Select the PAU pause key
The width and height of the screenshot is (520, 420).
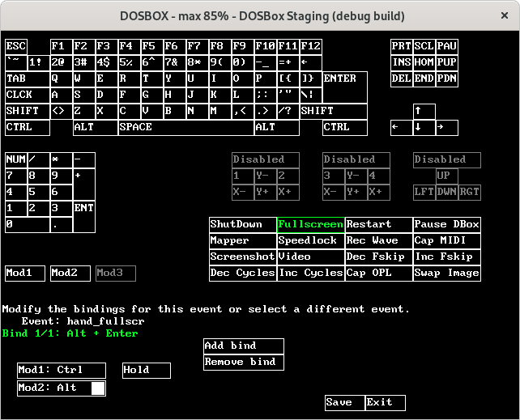447,46
